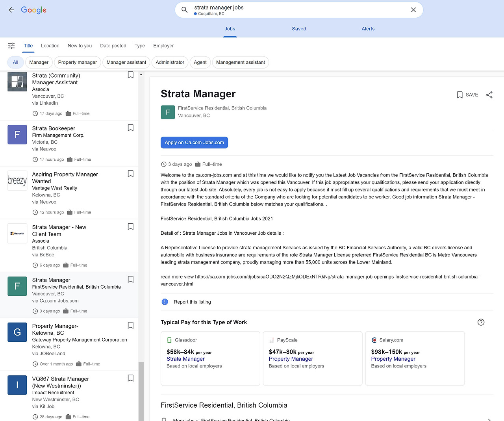This screenshot has width=504, height=421.
Task: Click the PayScale icon in pay card
Action: click(x=271, y=340)
